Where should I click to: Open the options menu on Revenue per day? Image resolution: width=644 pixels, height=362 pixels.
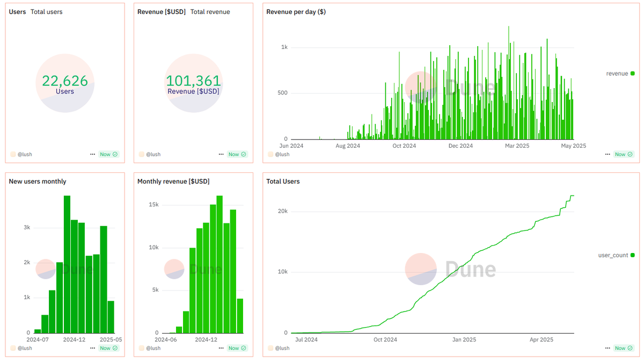(x=608, y=154)
